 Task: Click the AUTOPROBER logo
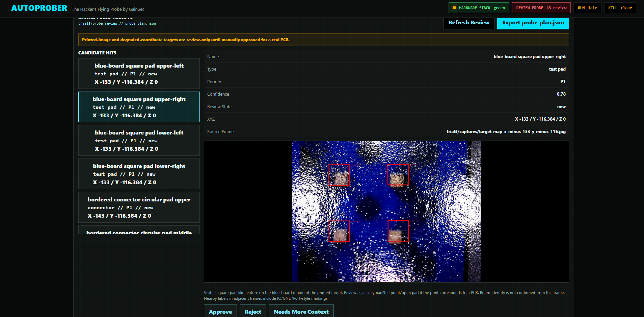coord(38,7)
